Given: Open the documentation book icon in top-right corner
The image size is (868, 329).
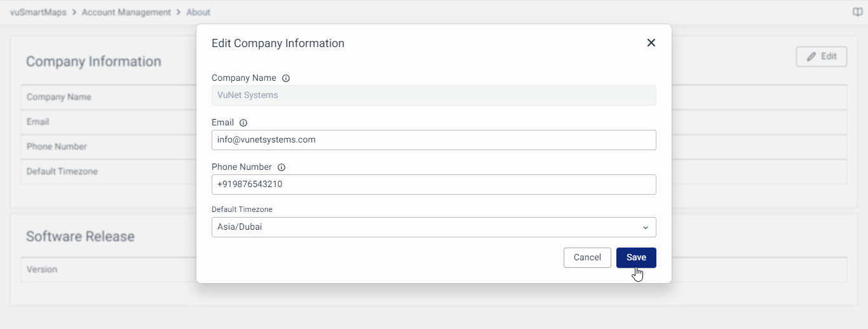Looking at the screenshot, I should (x=857, y=12).
